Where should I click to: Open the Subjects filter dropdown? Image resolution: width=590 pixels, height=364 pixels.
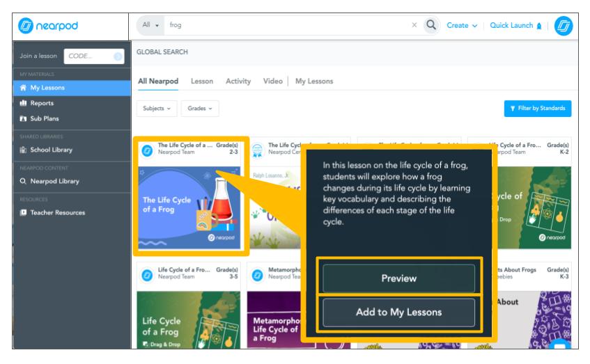pyautogui.click(x=155, y=109)
